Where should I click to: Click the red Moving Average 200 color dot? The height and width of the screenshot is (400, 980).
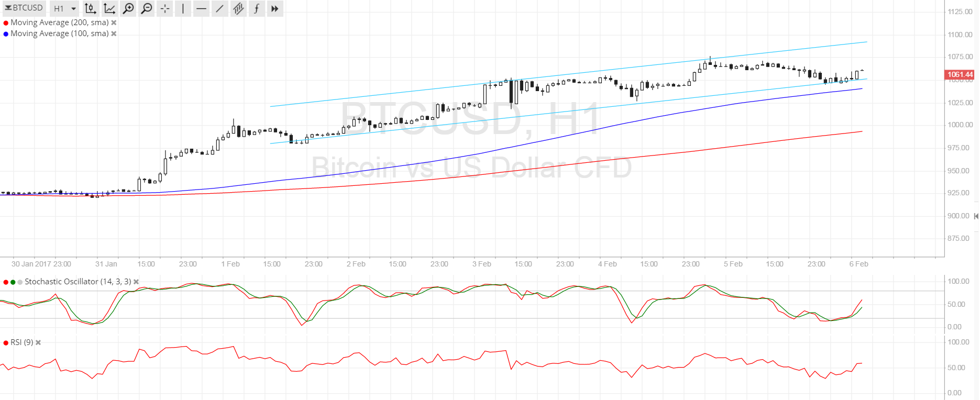tap(6, 23)
